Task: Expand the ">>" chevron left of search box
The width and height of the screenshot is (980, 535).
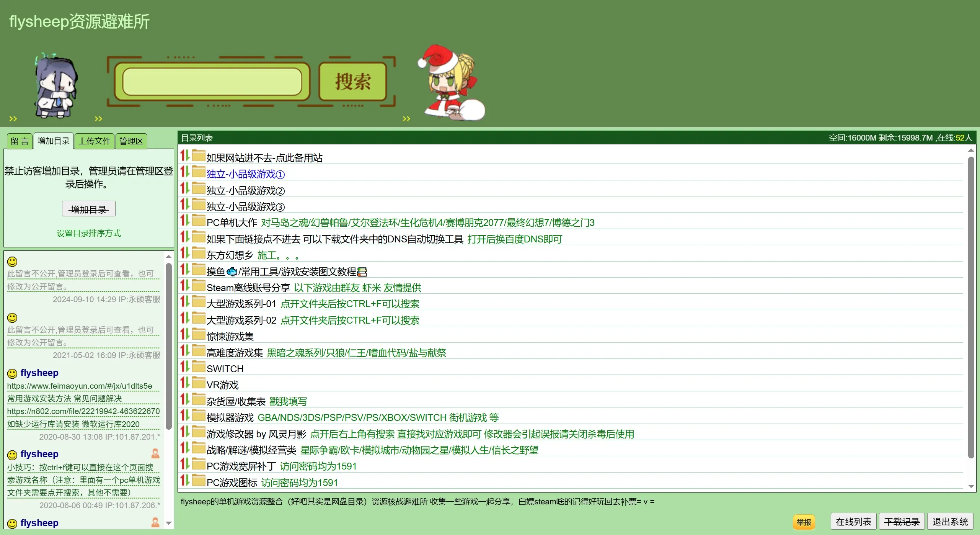Action: click(x=98, y=119)
